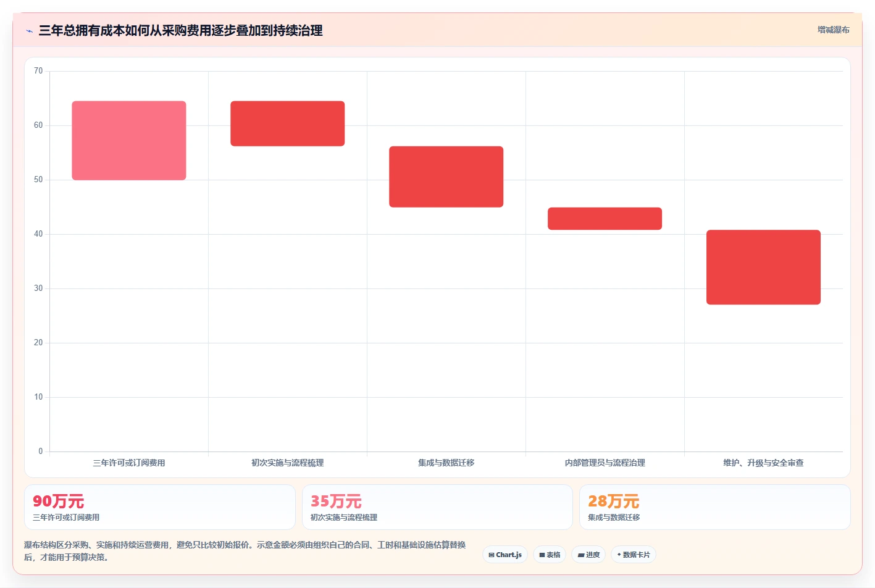The width and height of the screenshot is (875, 588).
Task: Click the y-axis value 50
Action: (38, 180)
